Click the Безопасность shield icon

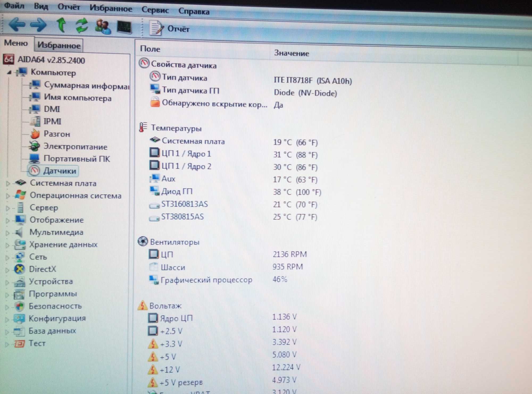tap(19, 306)
